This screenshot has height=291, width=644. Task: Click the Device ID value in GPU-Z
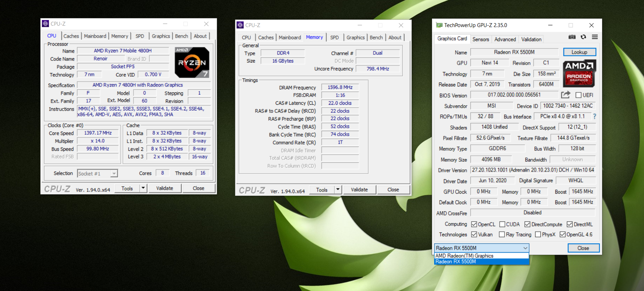click(x=568, y=106)
